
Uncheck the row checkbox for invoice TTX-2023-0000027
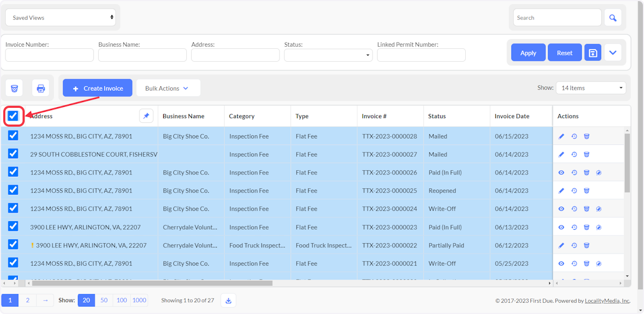[13, 154]
